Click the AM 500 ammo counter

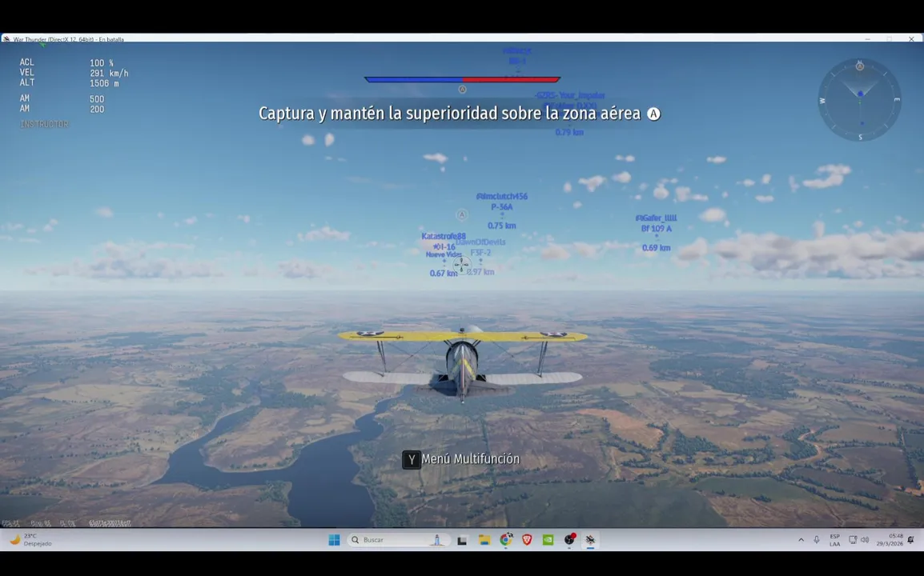[x=62, y=99]
